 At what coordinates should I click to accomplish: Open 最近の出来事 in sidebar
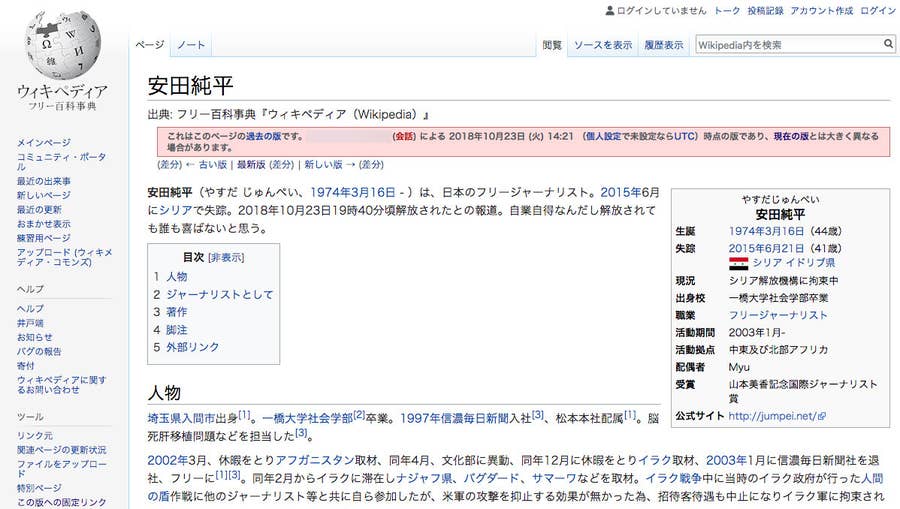tap(44, 181)
